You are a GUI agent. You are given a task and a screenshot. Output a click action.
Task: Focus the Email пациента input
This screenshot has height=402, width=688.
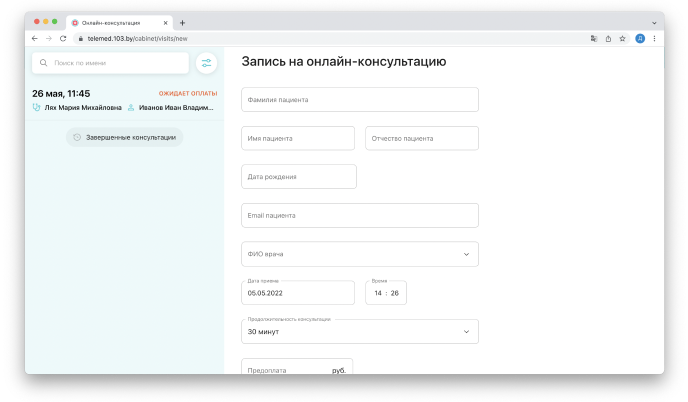[x=360, y=215]
